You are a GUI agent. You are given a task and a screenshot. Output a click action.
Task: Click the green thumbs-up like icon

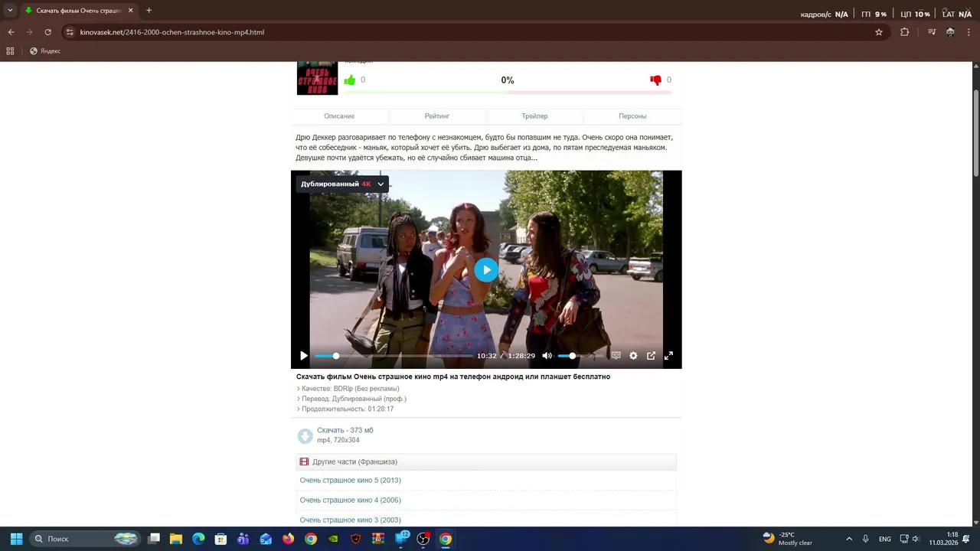(x=350, y=80)
